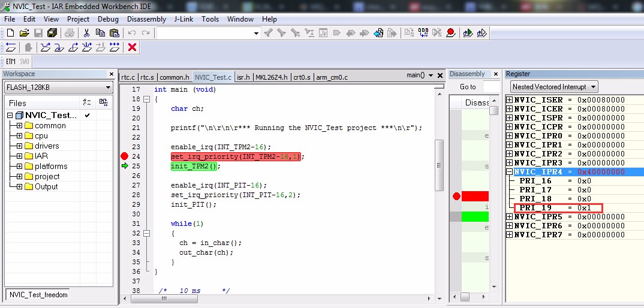Switch to the MKL26Z4.h editor tab
644x308 pixels.
[x=272, y=77]
